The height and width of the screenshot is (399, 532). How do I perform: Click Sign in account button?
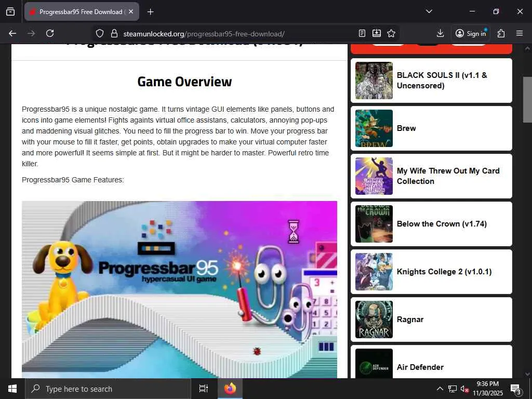click(471, 33)
